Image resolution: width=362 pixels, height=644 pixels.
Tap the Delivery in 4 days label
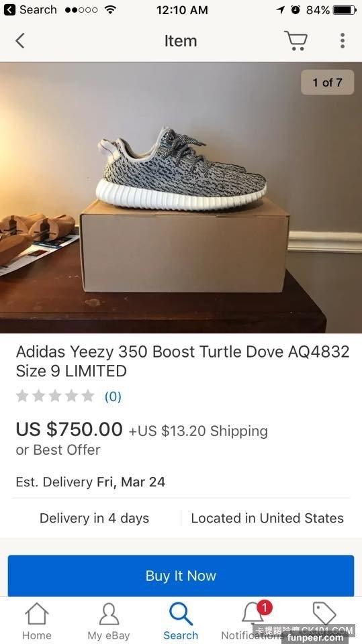click(x=94, y=519)
